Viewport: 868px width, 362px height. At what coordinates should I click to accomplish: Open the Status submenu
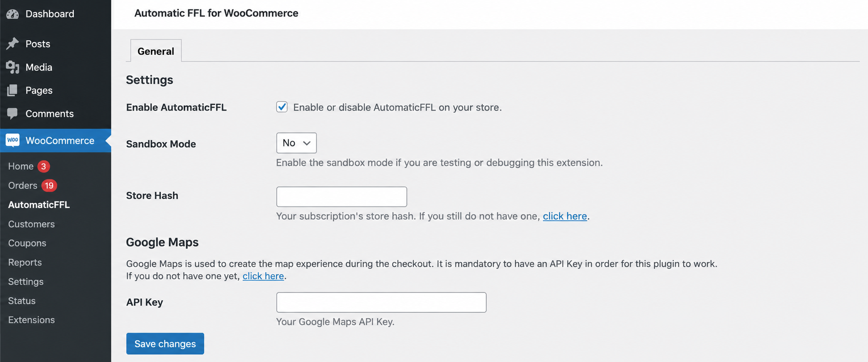(22, 301)
